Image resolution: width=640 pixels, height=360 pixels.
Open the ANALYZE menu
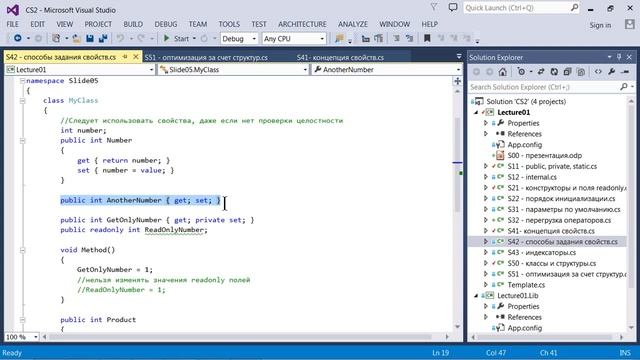pos(353,24)
